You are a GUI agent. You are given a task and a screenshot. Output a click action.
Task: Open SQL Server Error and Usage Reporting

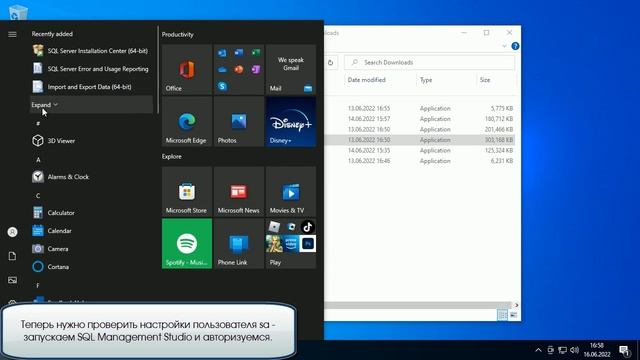point(92,69)
